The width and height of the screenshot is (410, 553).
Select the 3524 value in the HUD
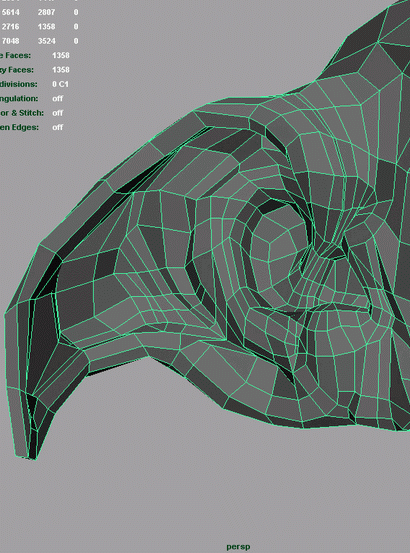[47, 41]
